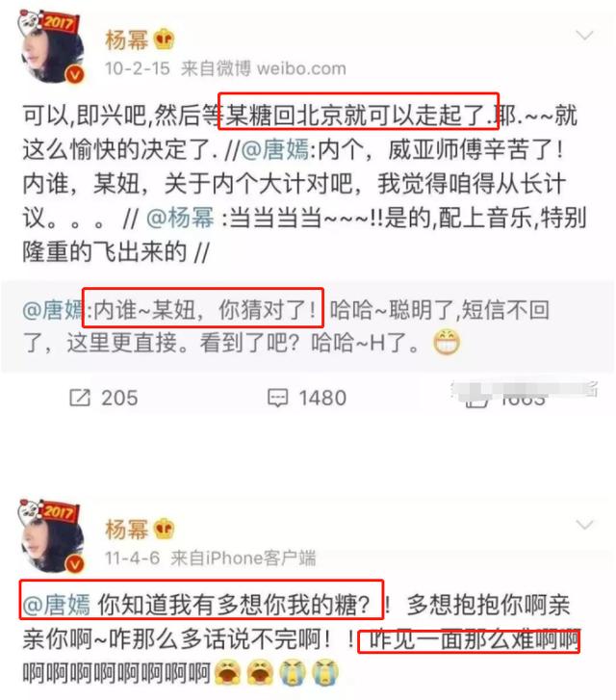The height and width of the screenshot is (700, 616).
Task: Open the weibo.com source link
Action: (301, 68)
